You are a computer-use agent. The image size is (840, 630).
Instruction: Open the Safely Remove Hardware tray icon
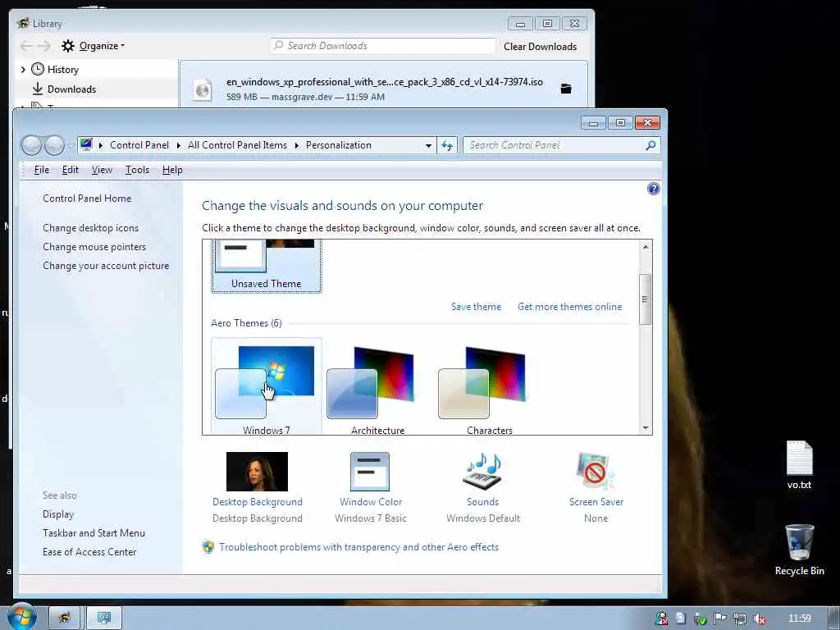[701, 619]
